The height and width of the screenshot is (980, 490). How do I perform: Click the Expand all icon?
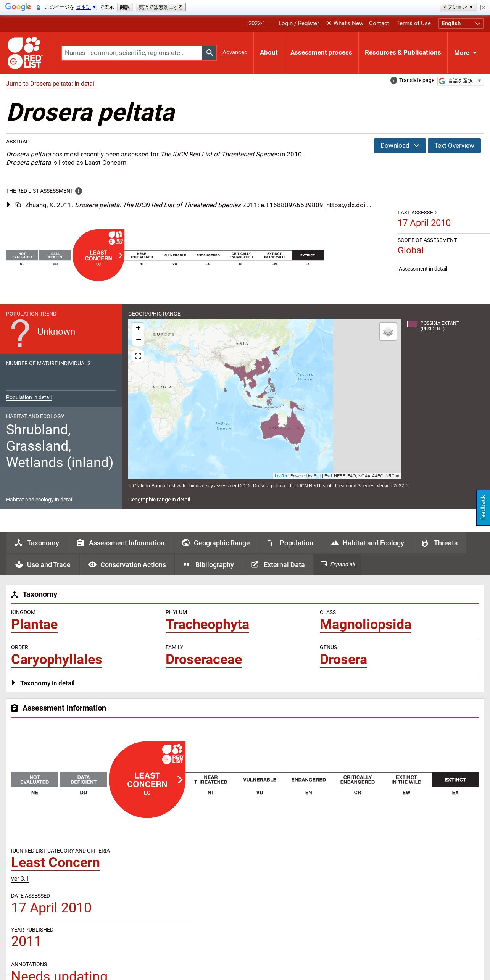(324, 564)
